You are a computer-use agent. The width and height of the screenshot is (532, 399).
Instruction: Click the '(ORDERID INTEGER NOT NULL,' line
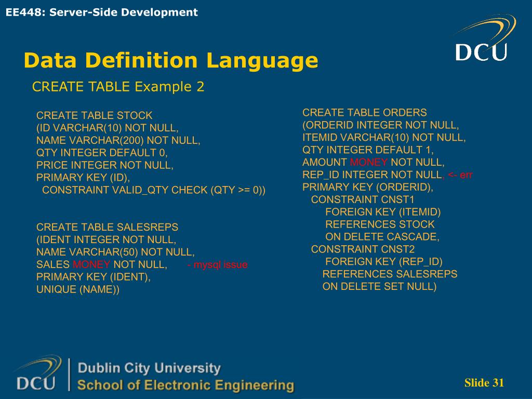click(381, 125)
